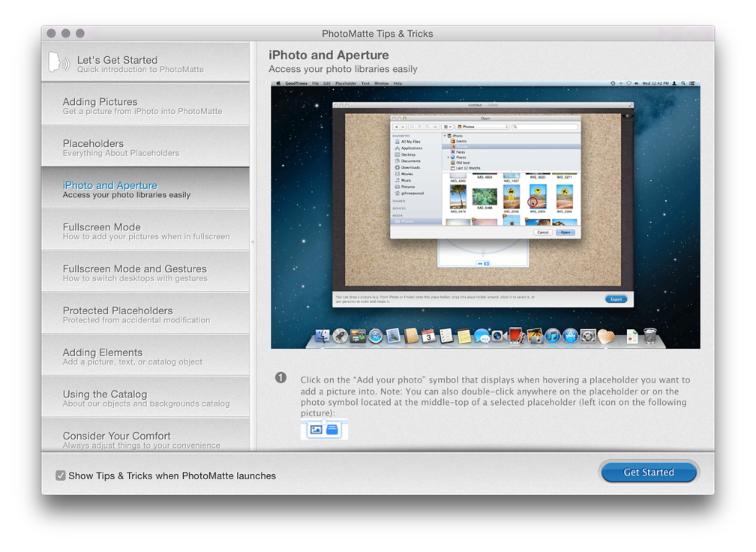The height and width of the screenshot is (552, 756).
Task: Click the yellow Notes icon in the tutorial screenshot
Action: [x=463, y=335]
